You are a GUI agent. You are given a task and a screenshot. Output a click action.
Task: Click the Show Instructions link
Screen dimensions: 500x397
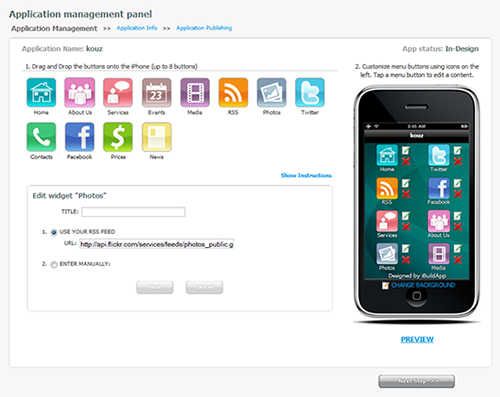point(306,175)
